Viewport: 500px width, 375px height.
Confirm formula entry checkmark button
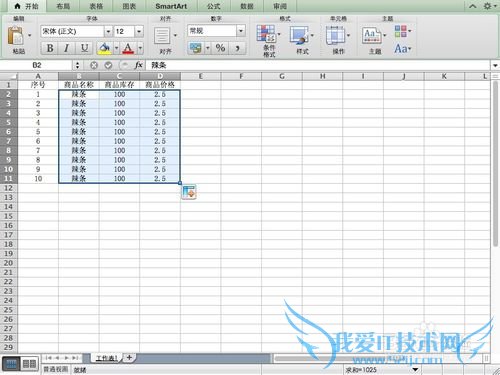tap(108, 65)
